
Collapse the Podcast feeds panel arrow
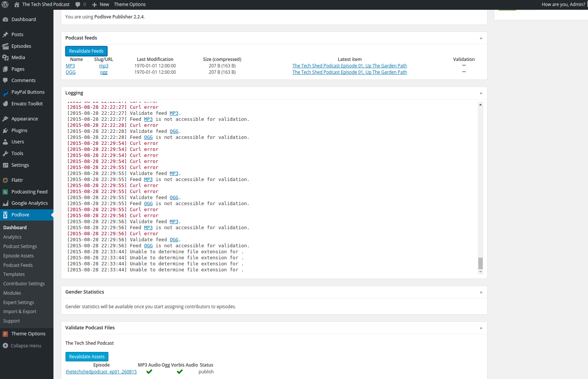(481, 38)
